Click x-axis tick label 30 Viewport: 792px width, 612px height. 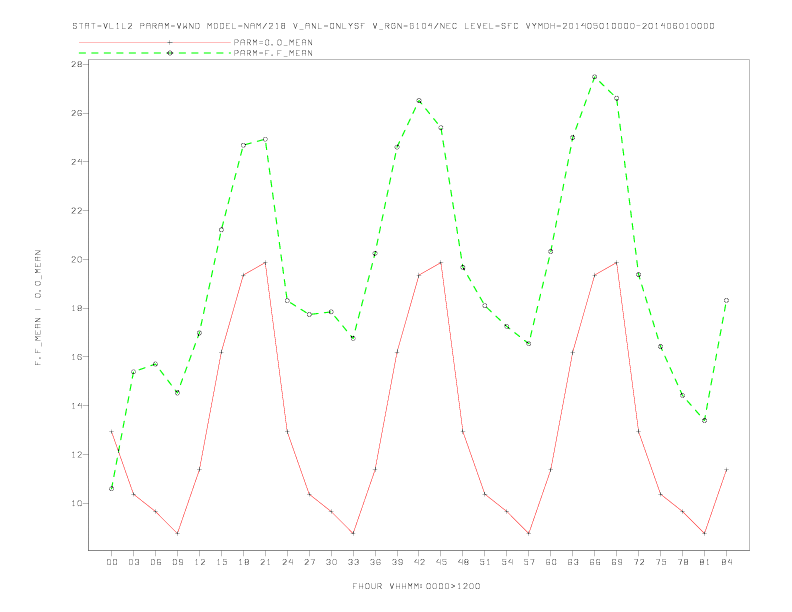pyautogui.click(x=331, y=562)
